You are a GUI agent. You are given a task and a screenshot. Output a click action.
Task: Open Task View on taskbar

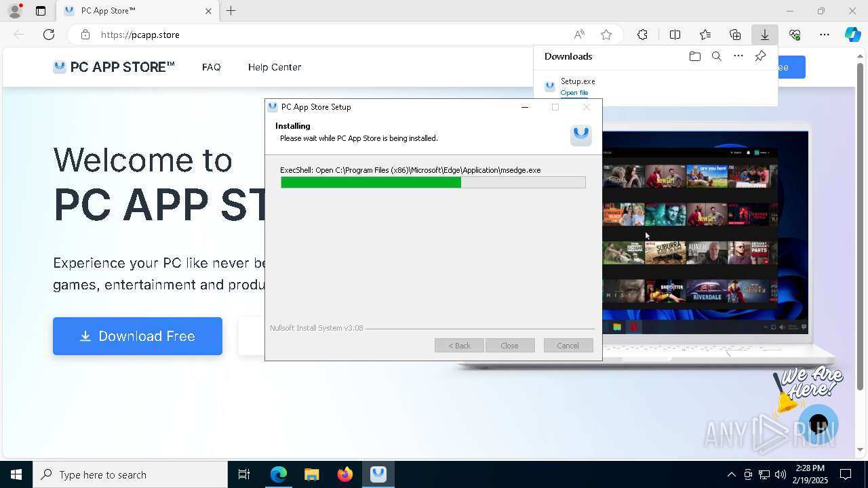(244, 474)
